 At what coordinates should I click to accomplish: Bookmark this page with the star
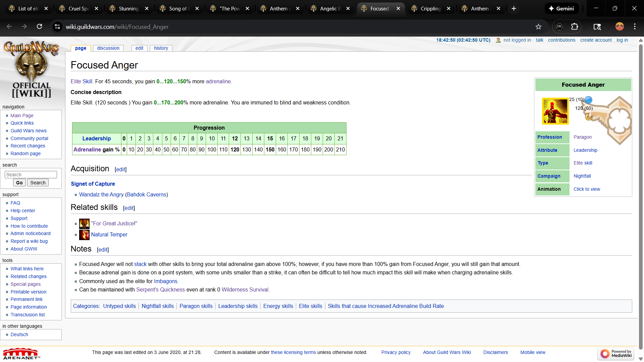point(538,27)
